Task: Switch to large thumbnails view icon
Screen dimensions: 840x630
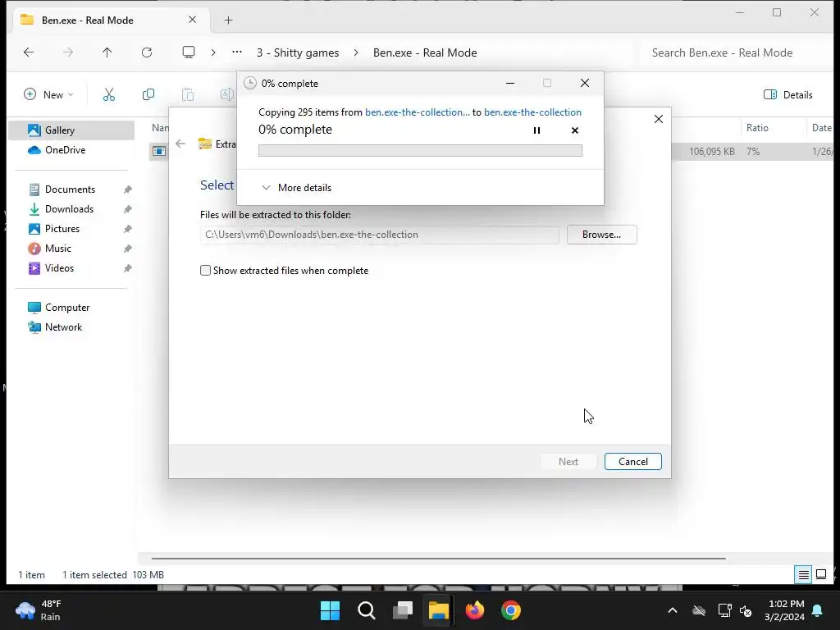Action: coord(821,575)
